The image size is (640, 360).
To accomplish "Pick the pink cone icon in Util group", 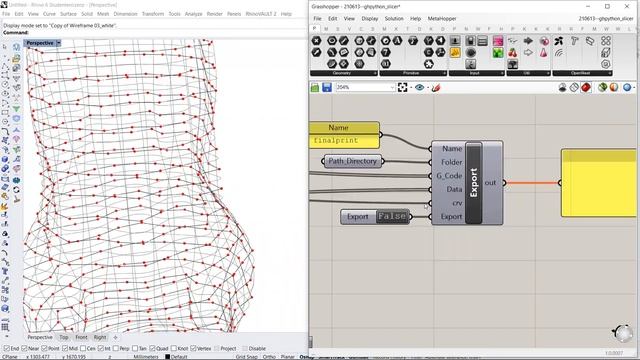I will click(x=544, y=53).
